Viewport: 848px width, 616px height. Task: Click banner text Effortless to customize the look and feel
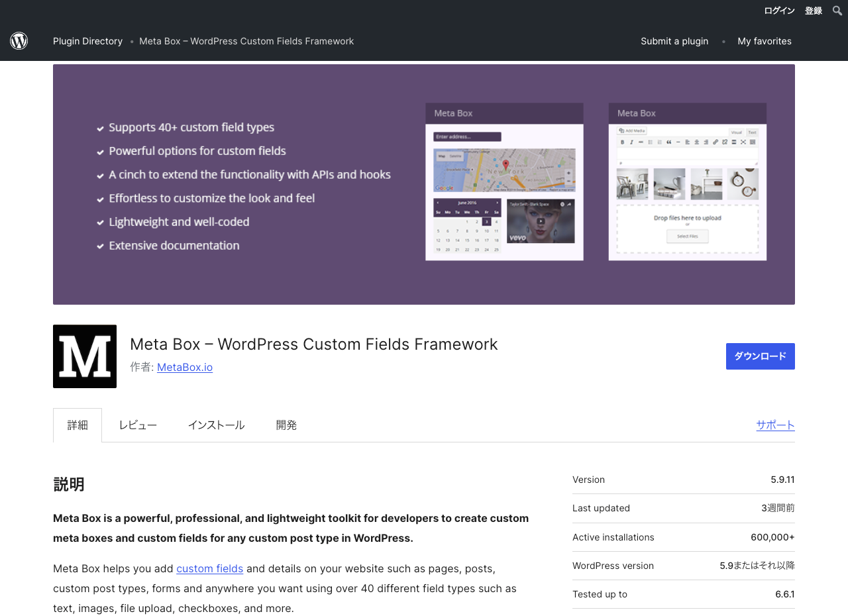pos(212,198)
